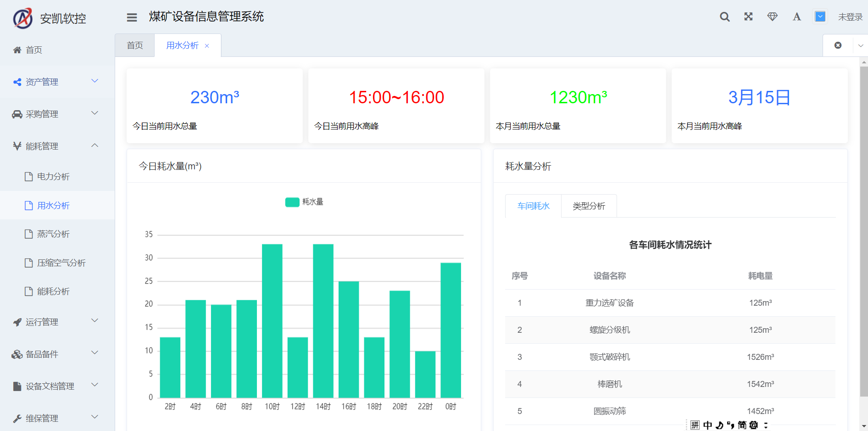Click the cubes icon beside 备品备件

[x=17, y=354]
